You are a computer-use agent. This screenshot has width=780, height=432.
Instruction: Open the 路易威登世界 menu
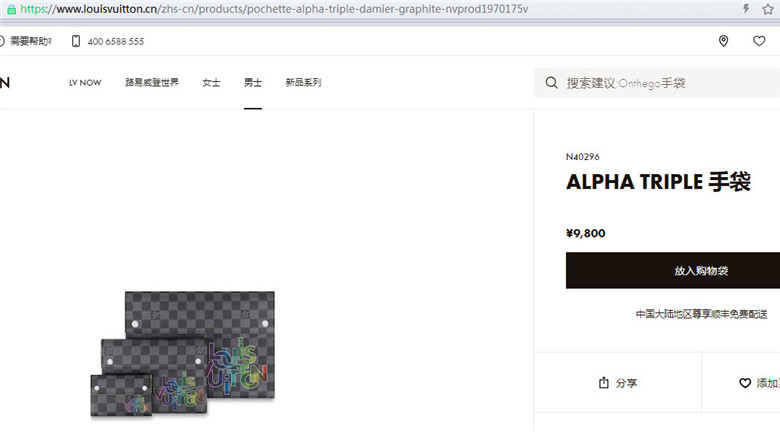(152, 83)
